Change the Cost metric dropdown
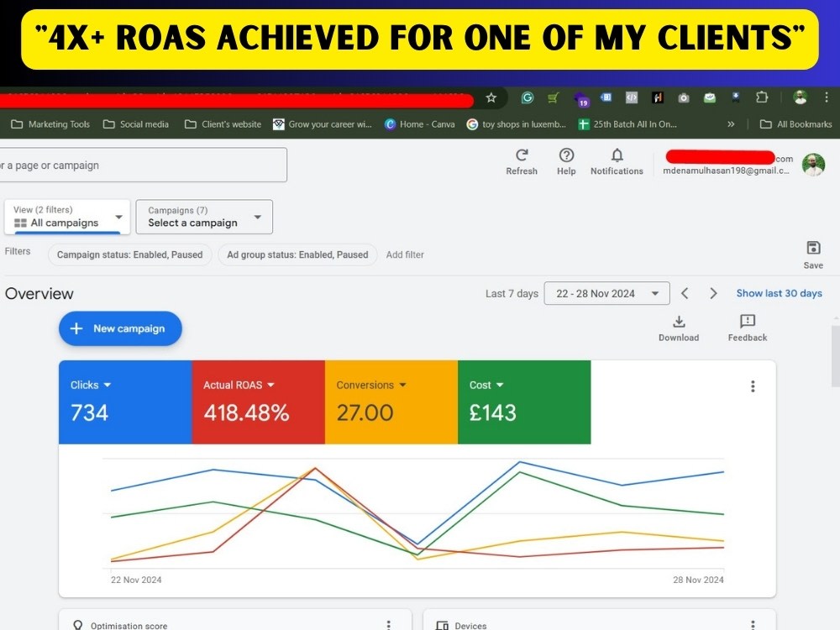 500,386
